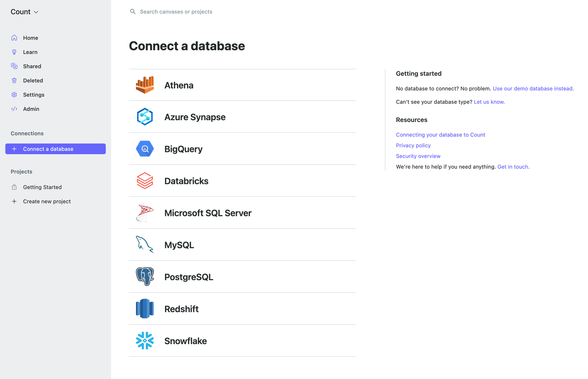Click the 'Get in touch' link
This screenshot has height=379, width=588.
[x=513, y=167]
